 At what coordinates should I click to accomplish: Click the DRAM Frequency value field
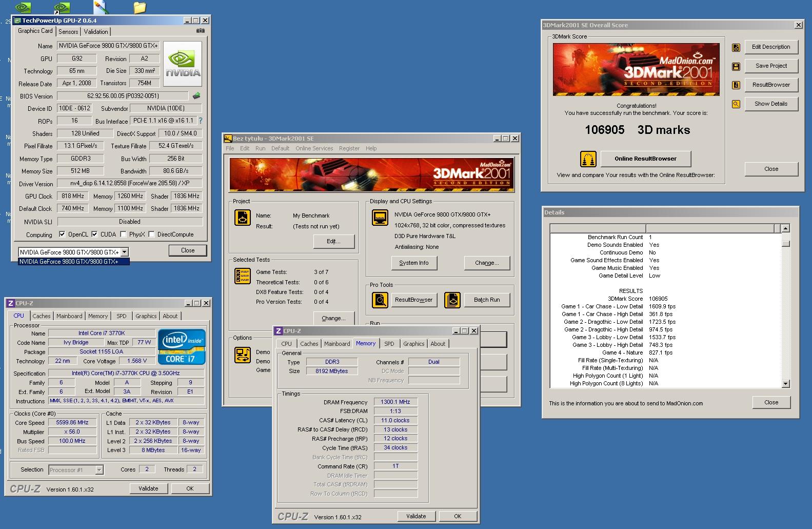(x=395, y=402)
